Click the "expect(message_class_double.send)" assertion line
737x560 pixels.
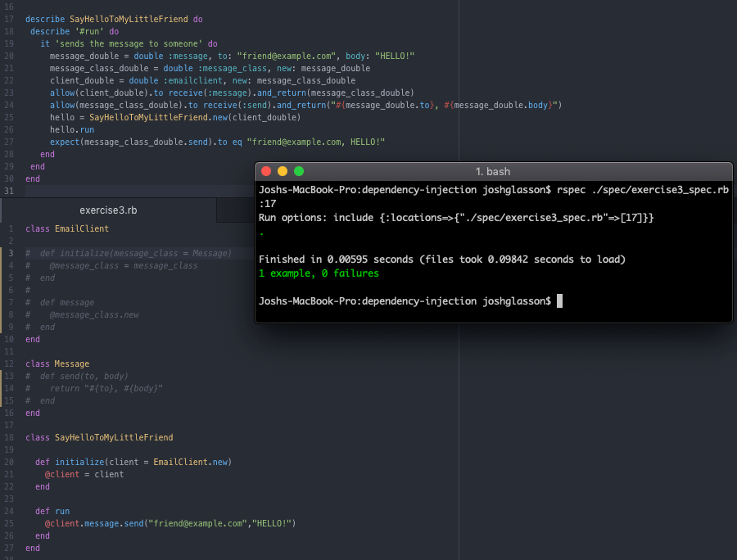click(x=217, y=142)
